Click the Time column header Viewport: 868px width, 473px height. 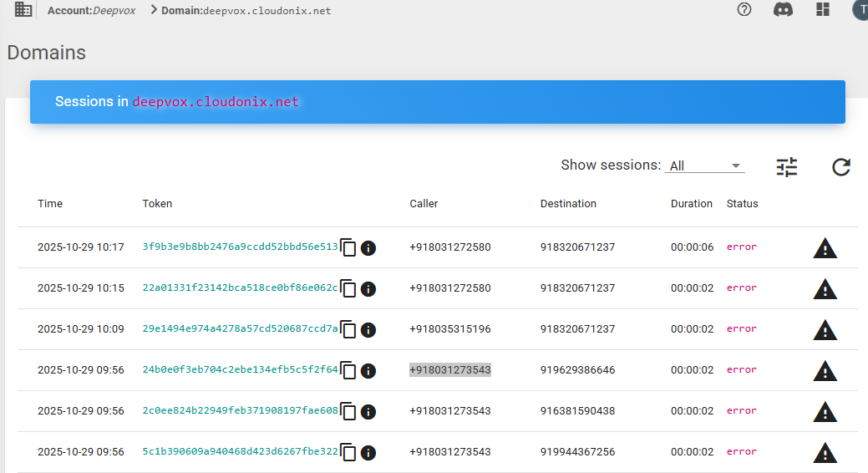(x=50, y=204)
